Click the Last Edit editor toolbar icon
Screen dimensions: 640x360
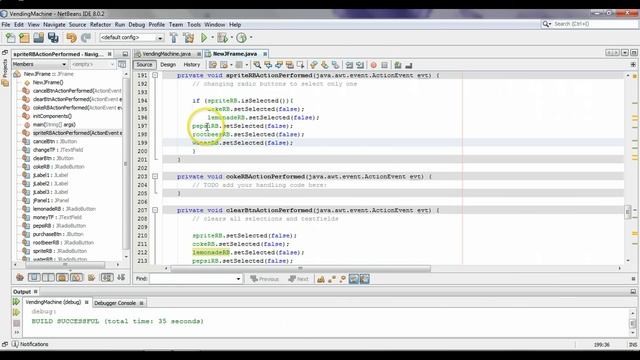pyautogui.click(x=213, y=65)
